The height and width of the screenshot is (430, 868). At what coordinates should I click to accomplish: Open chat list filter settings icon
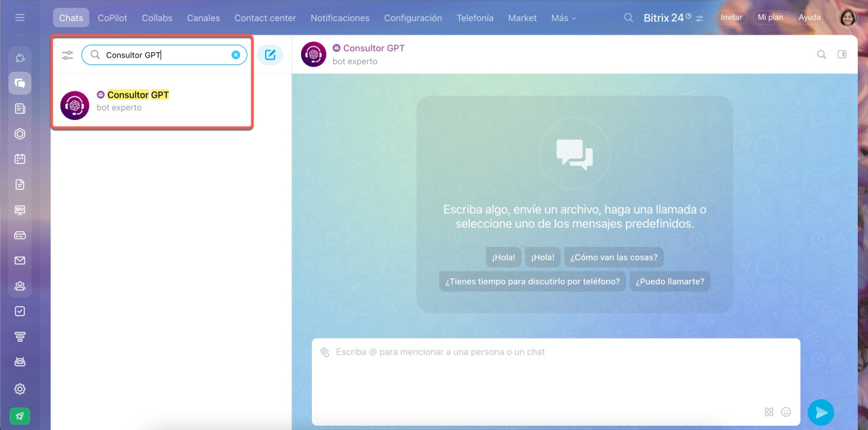(67, 55)
